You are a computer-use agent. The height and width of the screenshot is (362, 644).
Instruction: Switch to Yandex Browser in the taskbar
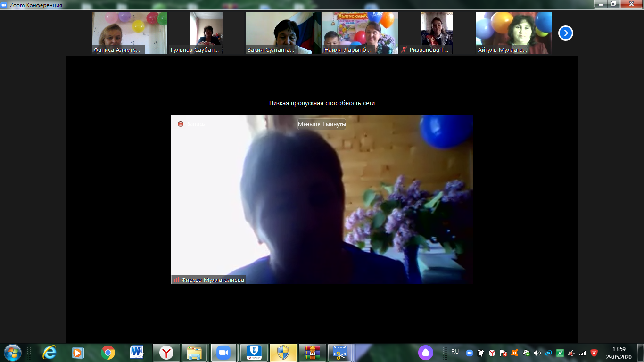166,353
